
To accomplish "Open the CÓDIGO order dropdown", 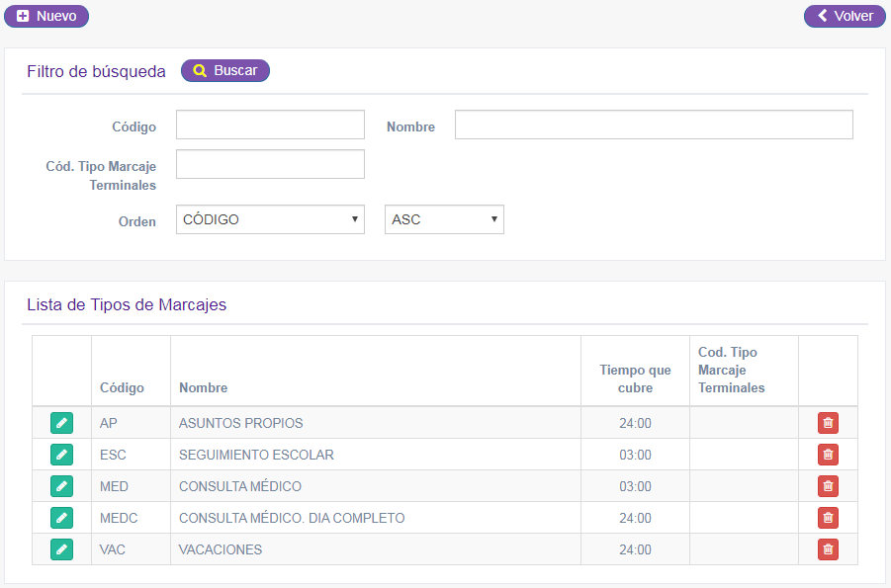I will (x=270, y=219).
